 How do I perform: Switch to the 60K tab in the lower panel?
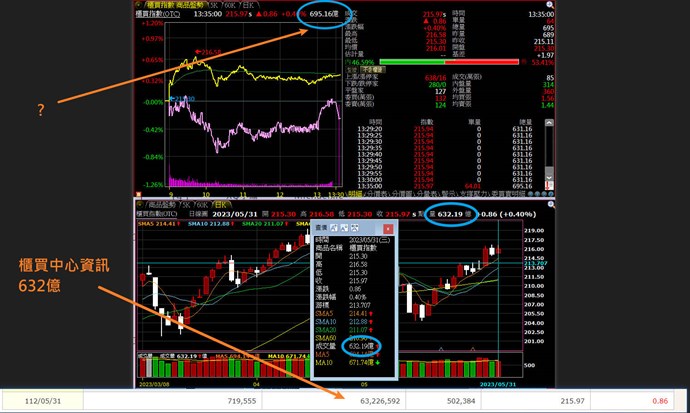pyautogui.click(x=202, y=205)
